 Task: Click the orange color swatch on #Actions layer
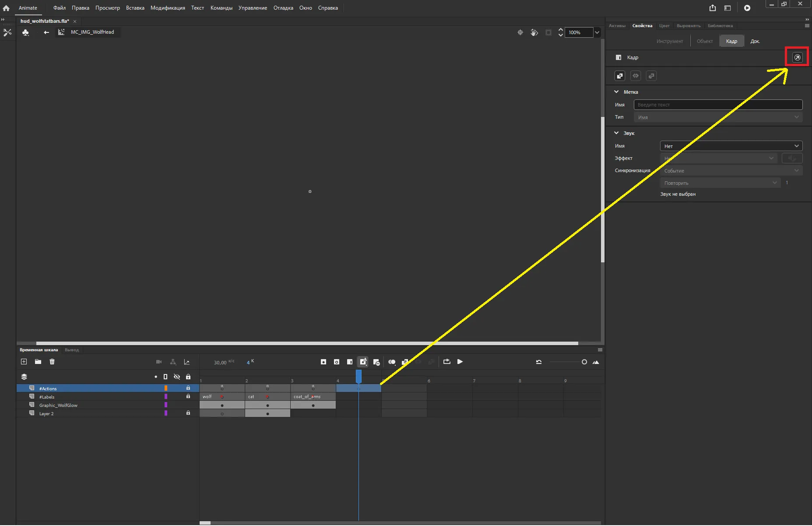pos(166,388)
